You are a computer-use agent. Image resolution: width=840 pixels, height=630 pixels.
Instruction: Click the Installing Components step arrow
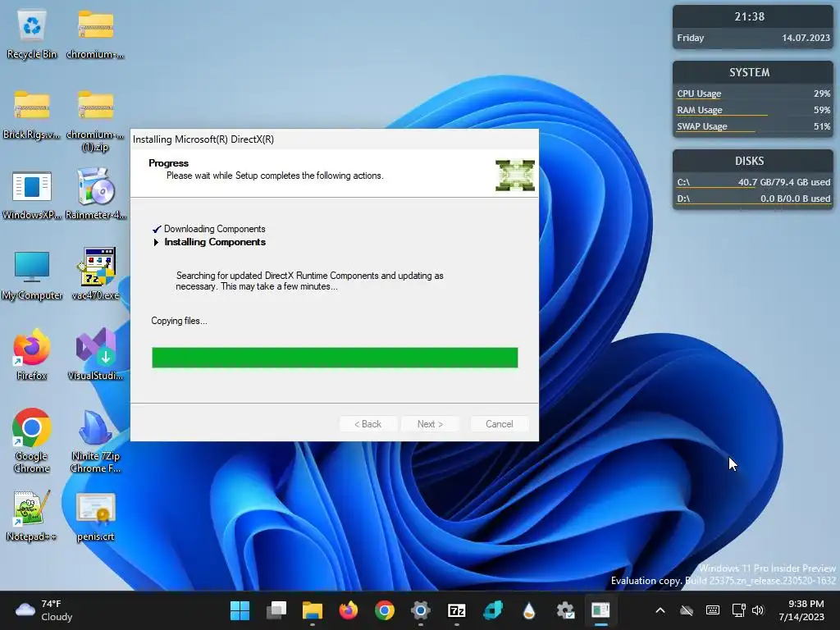(156, 242)
